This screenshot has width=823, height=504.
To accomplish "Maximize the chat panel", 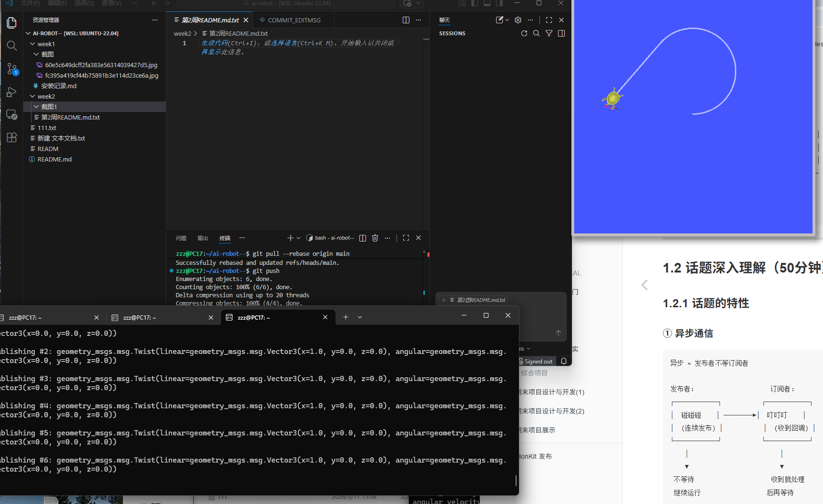I will coord(549,20).
